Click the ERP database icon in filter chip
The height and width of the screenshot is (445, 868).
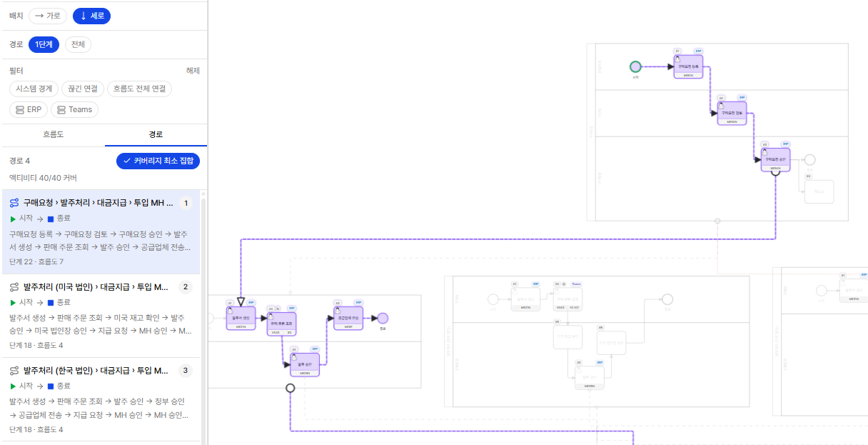pyautogui.click(x=20, y=109)
